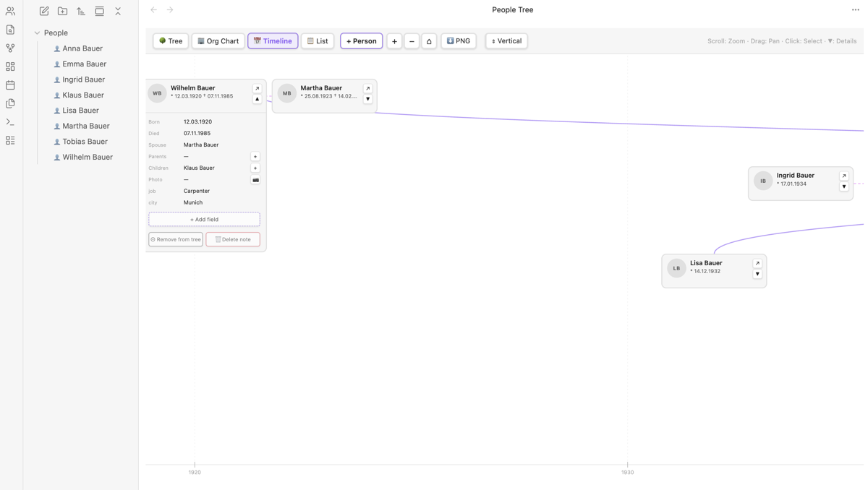
Task: Switch to the Org Chart view
Action: [x=218, y=41]
